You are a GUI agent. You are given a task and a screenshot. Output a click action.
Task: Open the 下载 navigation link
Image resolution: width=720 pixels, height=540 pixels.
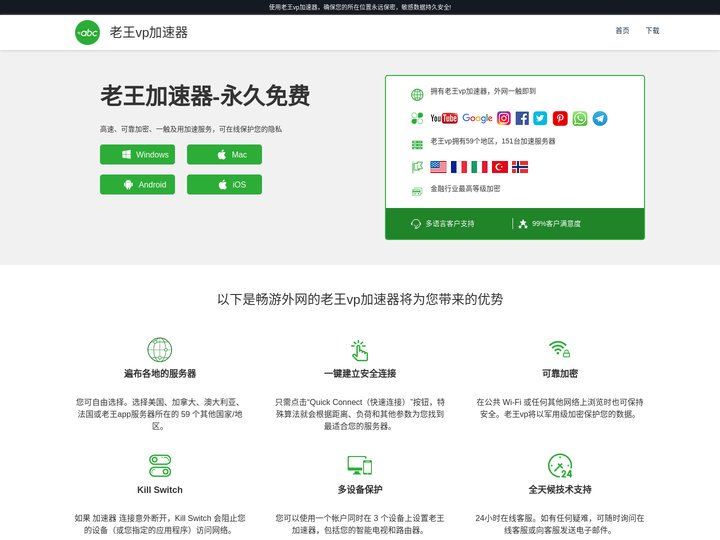coord(652,31)
